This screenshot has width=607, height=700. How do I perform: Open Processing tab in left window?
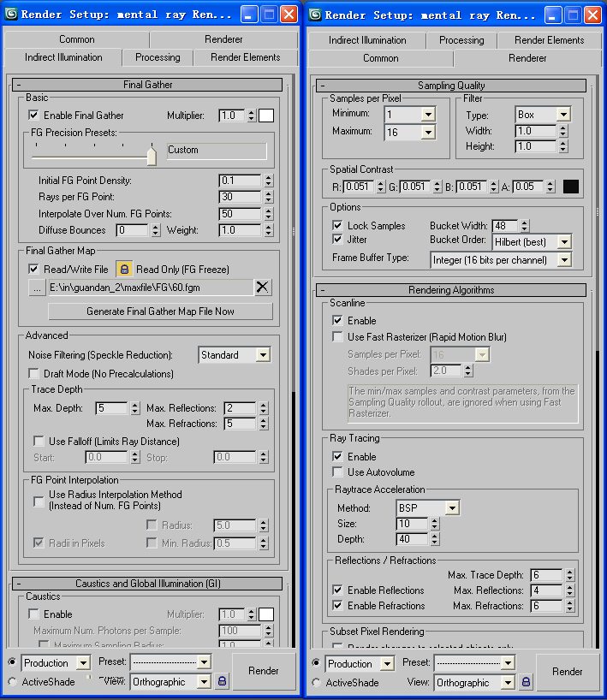point(158,57)
